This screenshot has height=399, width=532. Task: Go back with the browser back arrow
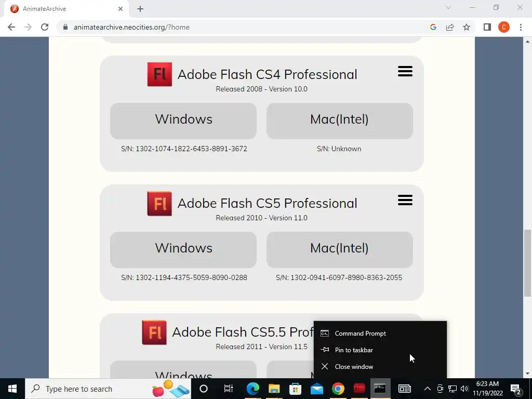click(11, 27)
